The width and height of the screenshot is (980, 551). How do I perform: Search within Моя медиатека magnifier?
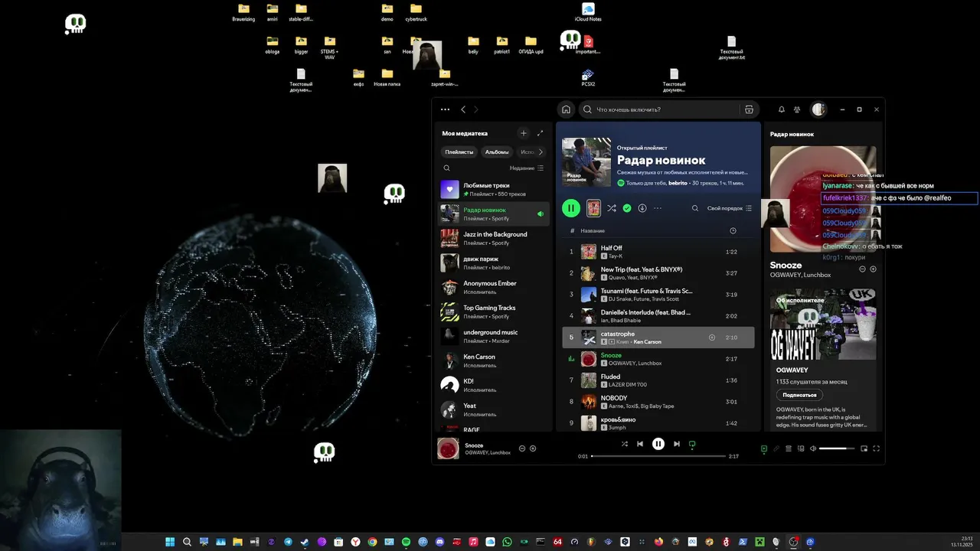click(447, 168)
